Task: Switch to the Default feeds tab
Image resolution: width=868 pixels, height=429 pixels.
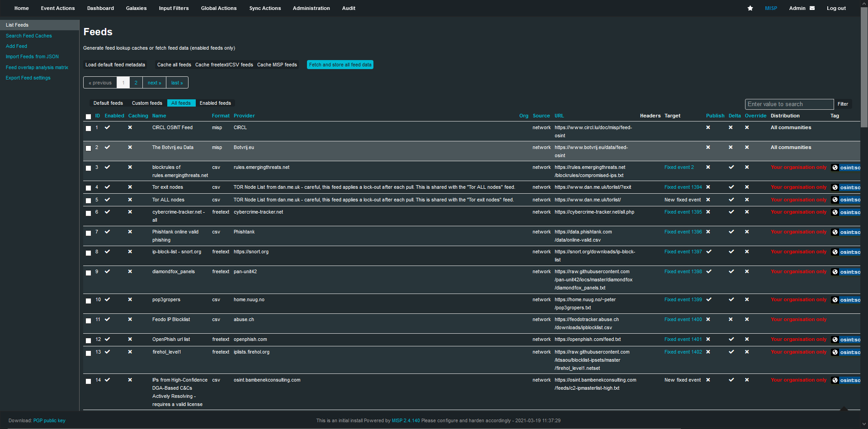Action: click(108, 103)
